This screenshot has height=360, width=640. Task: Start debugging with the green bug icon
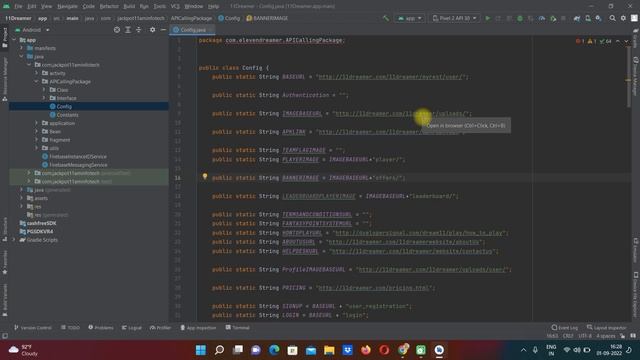coord(520,18)
